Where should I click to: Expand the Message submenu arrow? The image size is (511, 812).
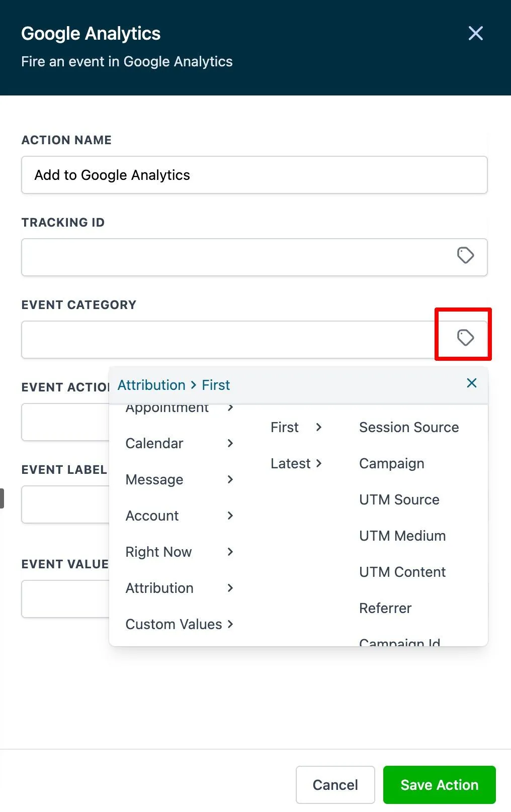(x=230, y=479)
